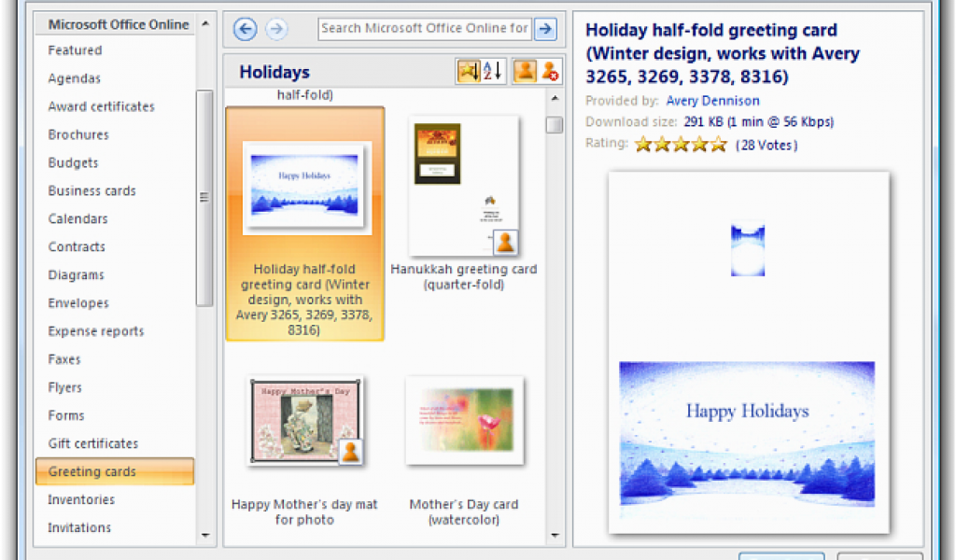Click customer badge on Mother's day mat thumbnail

(x=350, y=452)
